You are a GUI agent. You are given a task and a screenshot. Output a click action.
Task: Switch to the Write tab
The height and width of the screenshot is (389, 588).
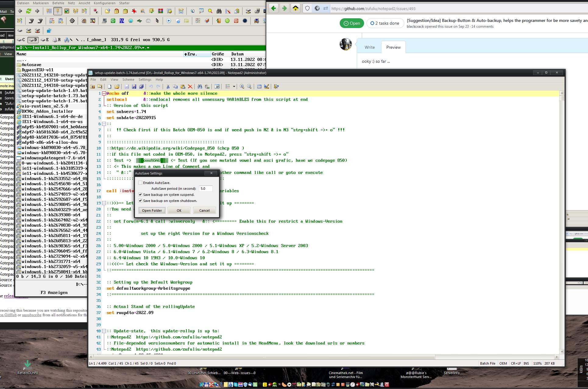(x=370, y=47)
